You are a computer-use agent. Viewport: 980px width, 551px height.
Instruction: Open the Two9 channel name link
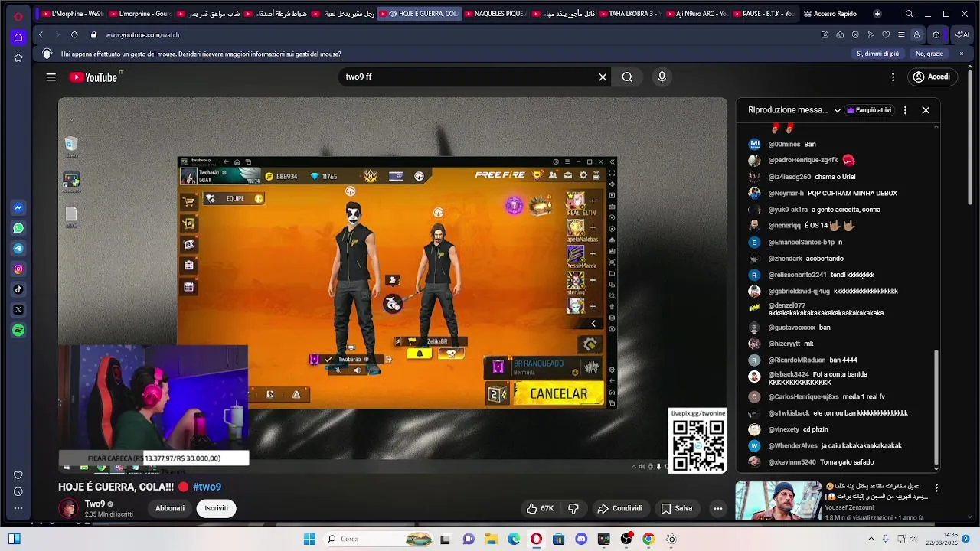[x=95, y=504]
